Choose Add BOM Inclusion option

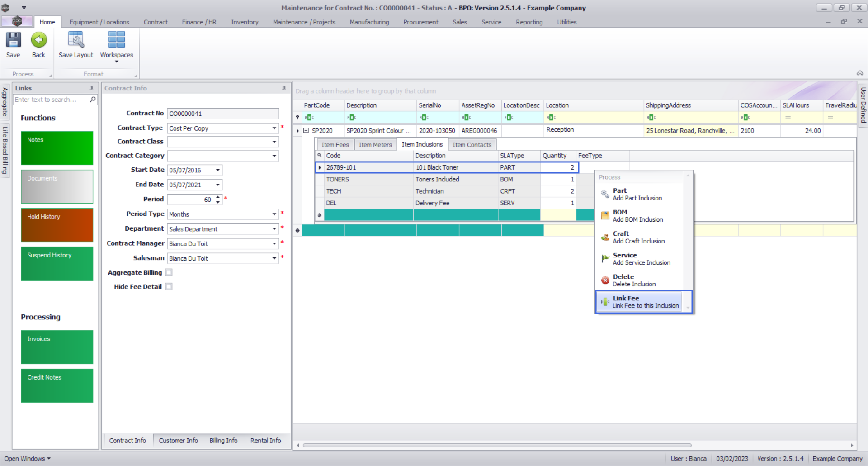(x=637, y=216)
